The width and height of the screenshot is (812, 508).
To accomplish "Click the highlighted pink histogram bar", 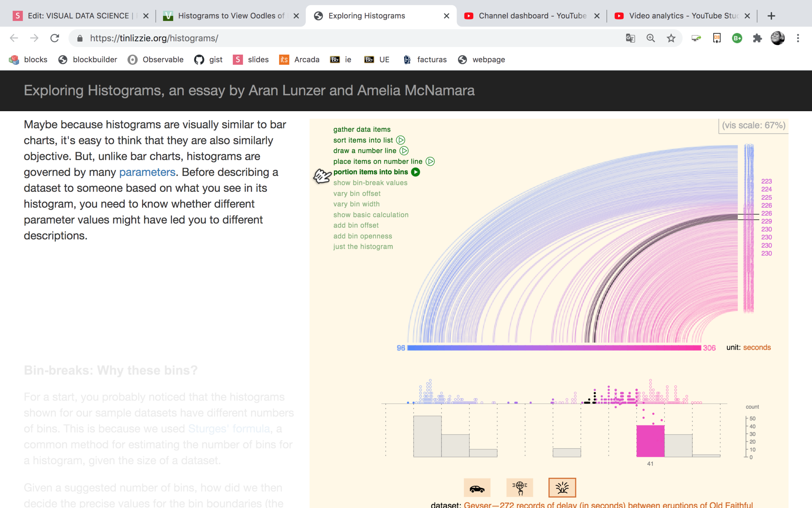I will 650,441.
